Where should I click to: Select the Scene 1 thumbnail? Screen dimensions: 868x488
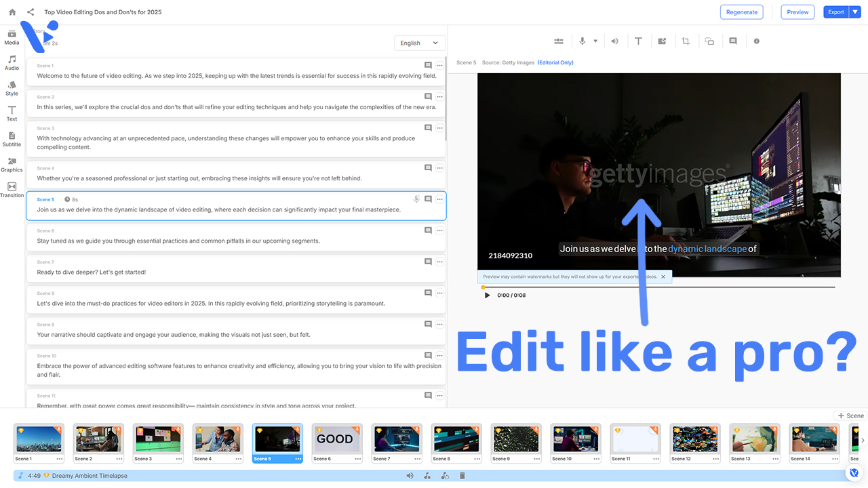(x=39, y=439)
